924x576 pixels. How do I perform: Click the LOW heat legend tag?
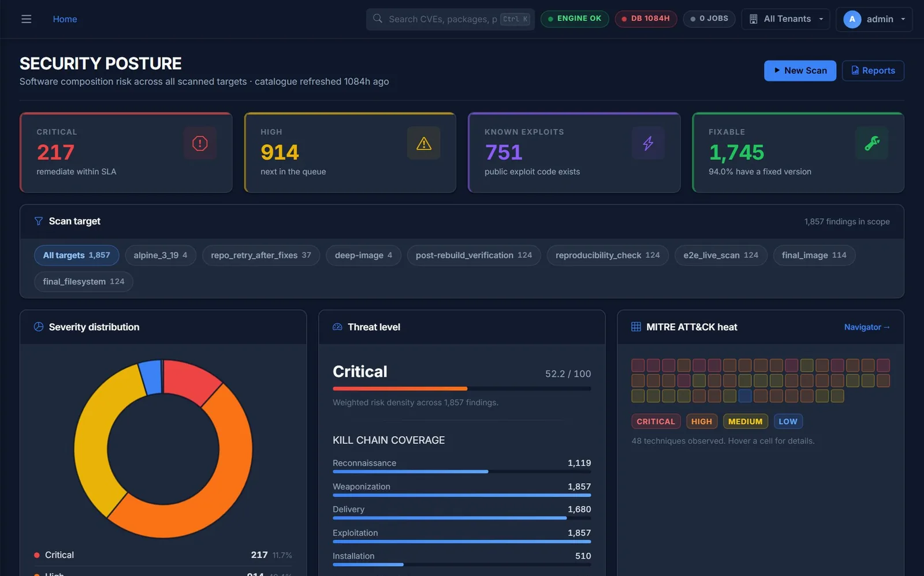click(788, 421)
